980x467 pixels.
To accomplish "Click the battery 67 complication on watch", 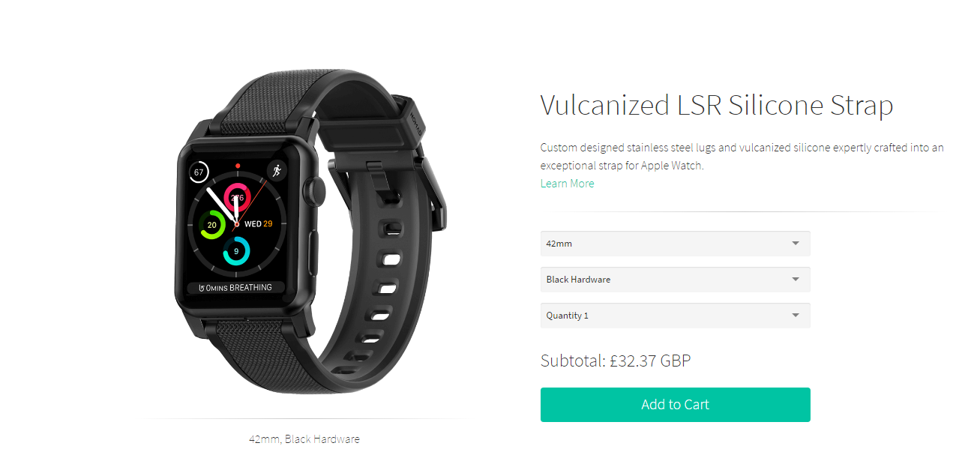I will pos(199,172).
